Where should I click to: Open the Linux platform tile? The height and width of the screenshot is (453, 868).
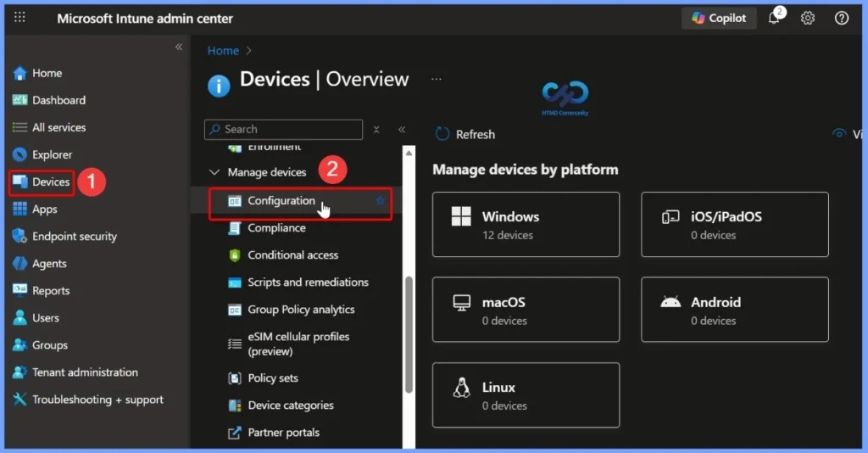(526, 394)
